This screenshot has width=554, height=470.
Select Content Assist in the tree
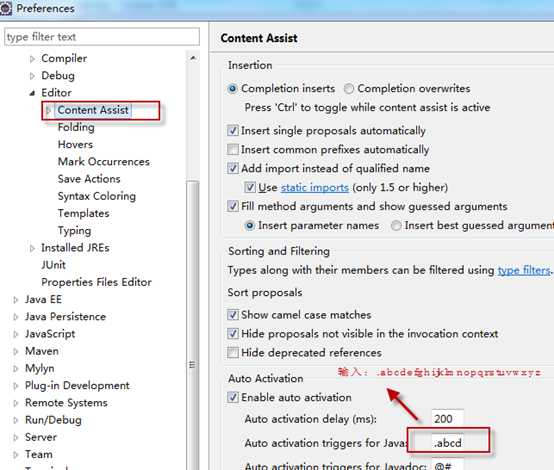pos(93,110)
